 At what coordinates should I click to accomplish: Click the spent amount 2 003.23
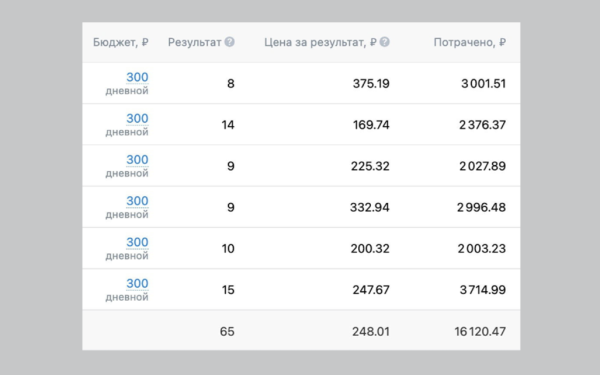[482, 249]
